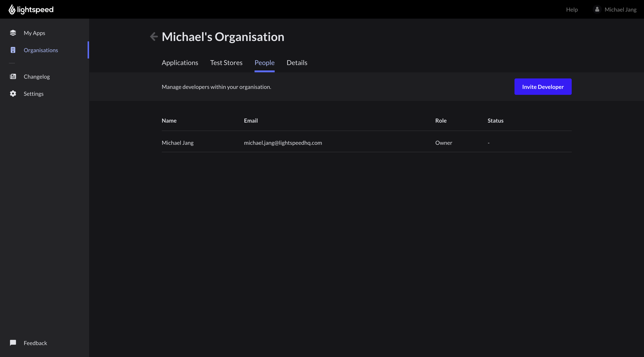This screenshot has width=644, height=357.
Task: Click the Settings gear icon
Action: click(13, 94)
